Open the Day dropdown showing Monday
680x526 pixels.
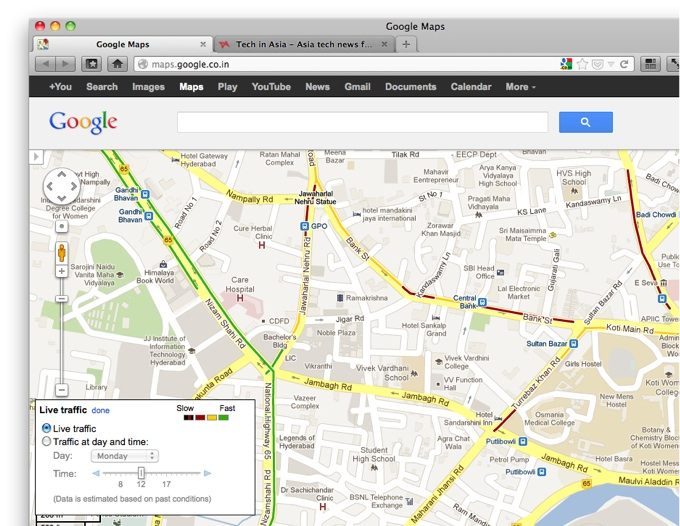[x=125, y=456]
